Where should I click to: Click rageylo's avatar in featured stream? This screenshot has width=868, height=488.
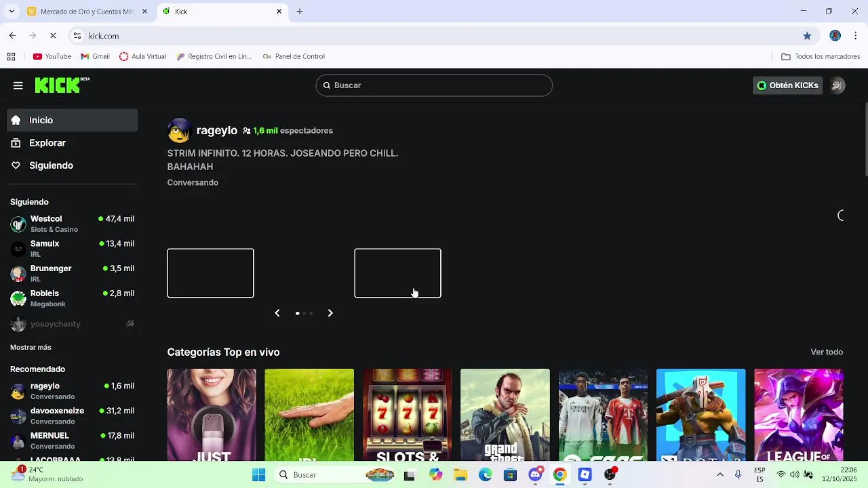tap(179, 131)
